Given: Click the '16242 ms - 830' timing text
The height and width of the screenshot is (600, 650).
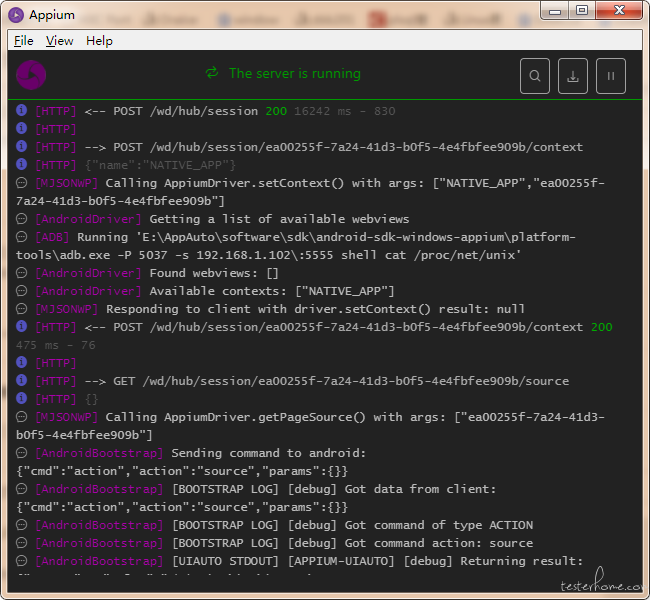Looking at the screenshot, I should (344, 111).
